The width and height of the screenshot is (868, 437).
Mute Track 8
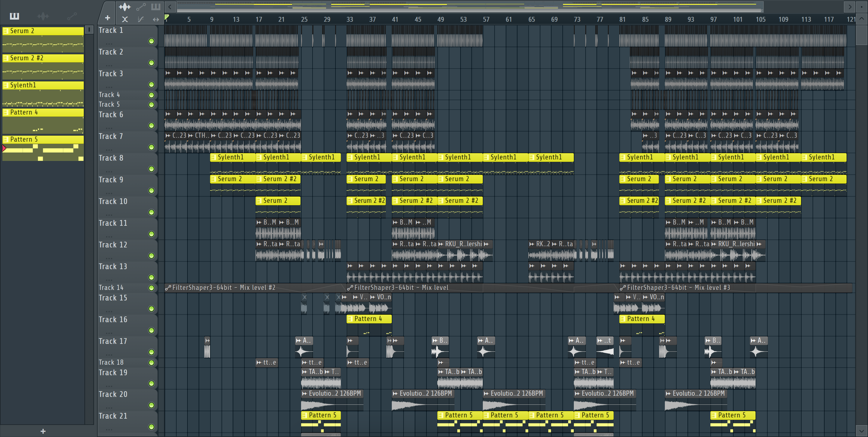tap(151, 169)
